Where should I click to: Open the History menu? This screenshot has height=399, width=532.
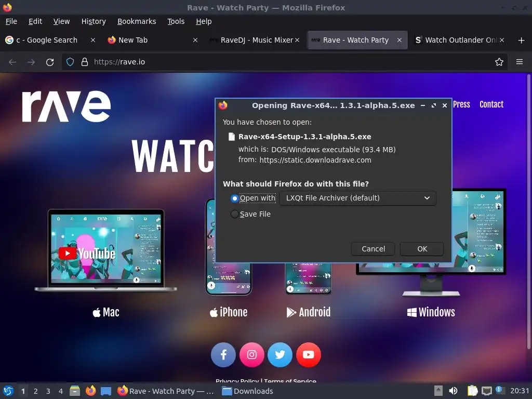point(94,21)
